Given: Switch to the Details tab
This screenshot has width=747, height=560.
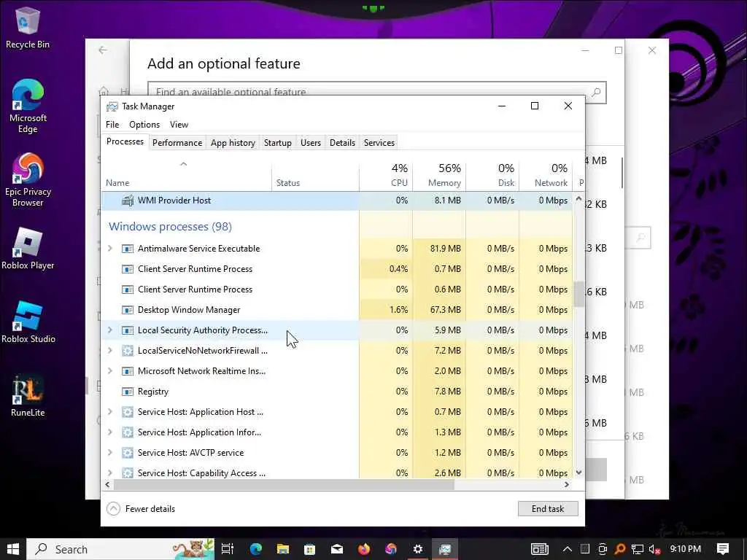Looking at the screenshot, I should pyautogui.click(x=343, y=143).
